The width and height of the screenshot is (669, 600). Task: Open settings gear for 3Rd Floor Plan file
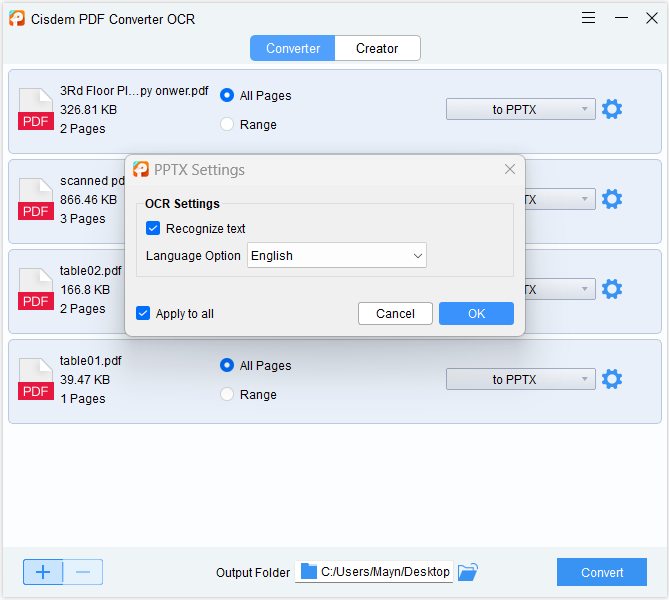point(611,110)
